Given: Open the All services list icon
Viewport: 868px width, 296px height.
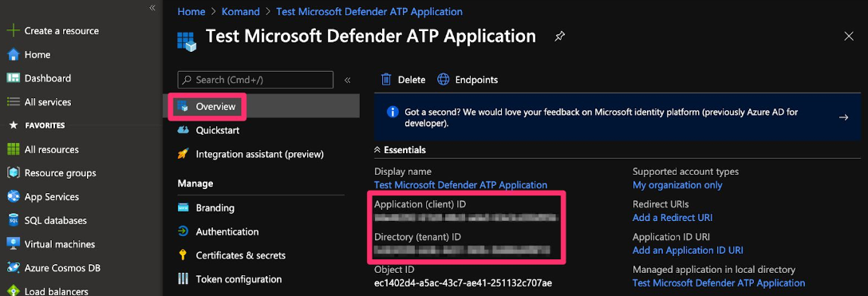Looking at the screenshot, I should coord(14,102).
